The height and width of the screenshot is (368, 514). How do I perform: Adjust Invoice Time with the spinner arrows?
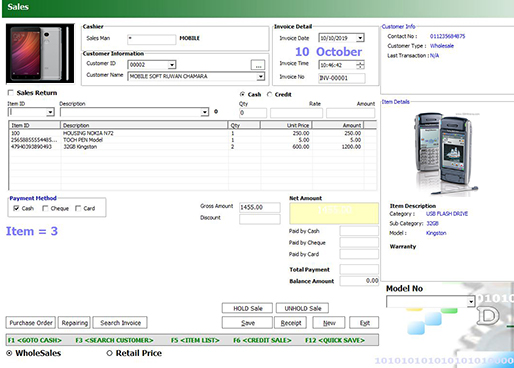(360, 65)
